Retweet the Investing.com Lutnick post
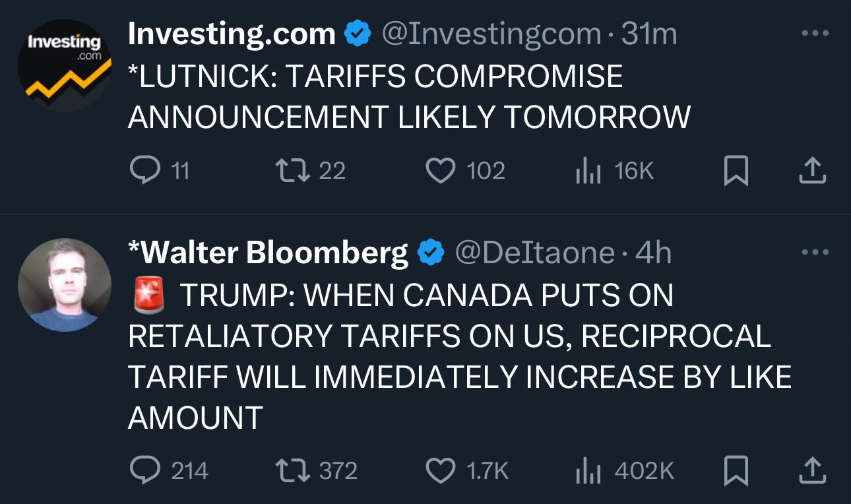This screenshot has width=851, height=504. click(x=310, y=171)
